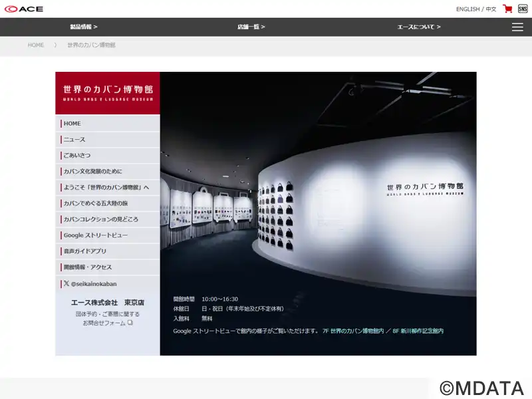Open the SNS icon in header
532x399 pixels.
pos(523,9)
